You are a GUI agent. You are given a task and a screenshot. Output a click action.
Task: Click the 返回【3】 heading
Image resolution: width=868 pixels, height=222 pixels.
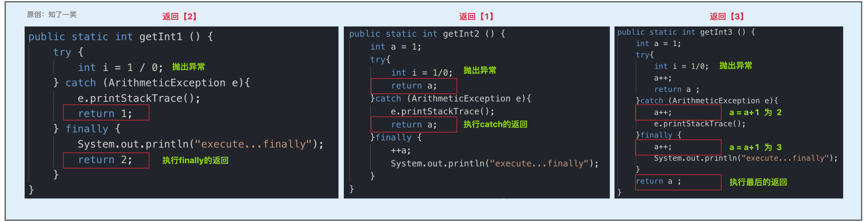[x=726, y=16]
